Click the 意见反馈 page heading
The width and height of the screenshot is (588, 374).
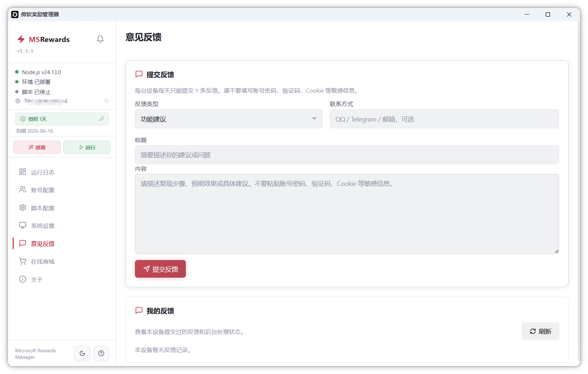pos(143,37)
